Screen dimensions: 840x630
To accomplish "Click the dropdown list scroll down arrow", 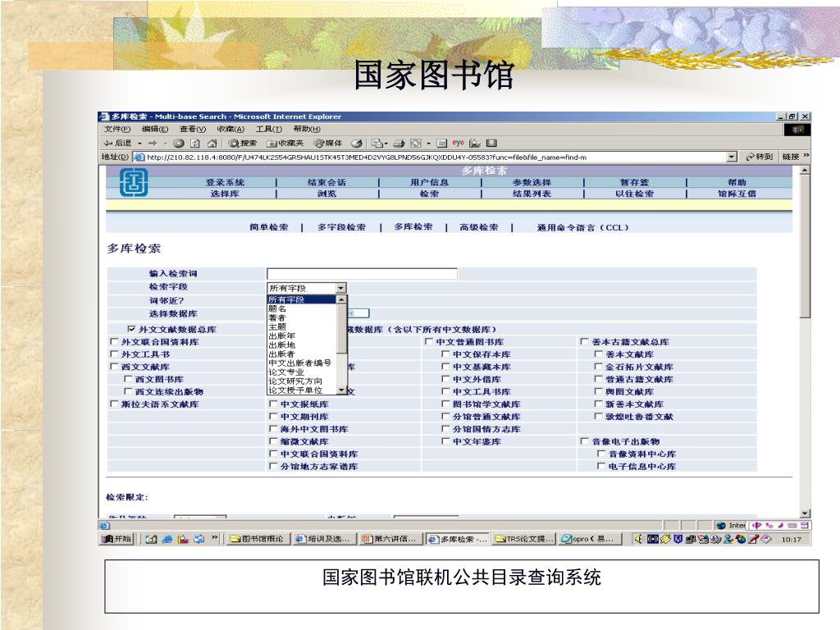I will pos(342,390).
